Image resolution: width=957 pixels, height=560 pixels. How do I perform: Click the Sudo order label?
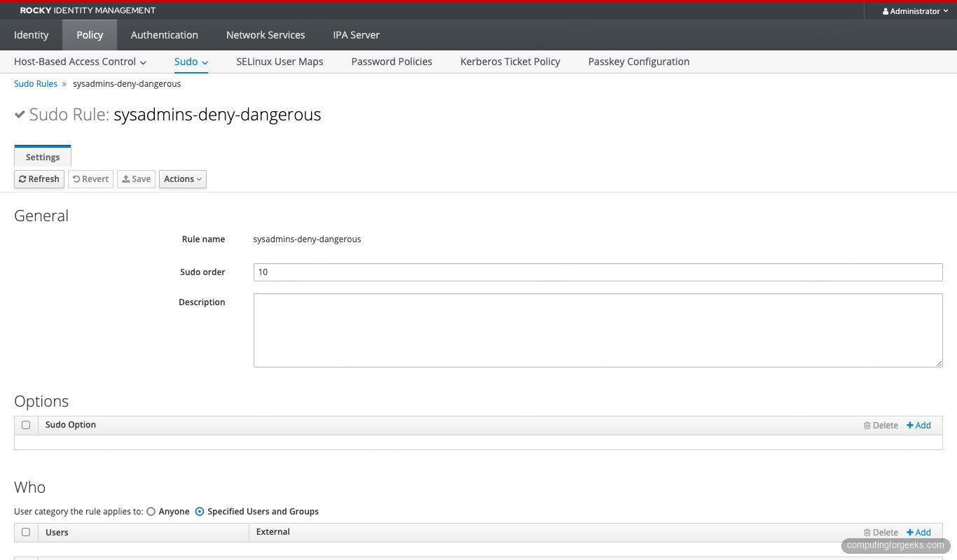coord(202,272)
